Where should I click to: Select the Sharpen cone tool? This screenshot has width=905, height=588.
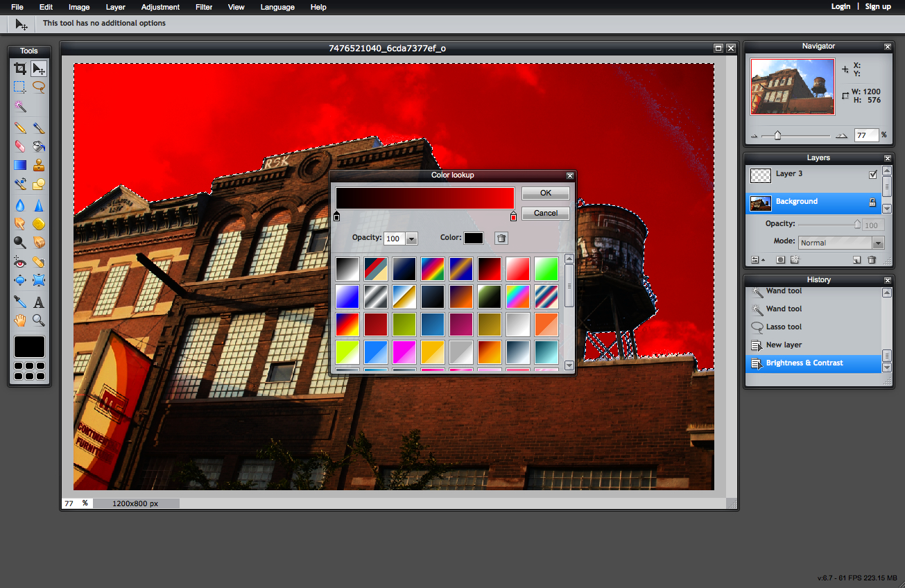pos(39,205)
